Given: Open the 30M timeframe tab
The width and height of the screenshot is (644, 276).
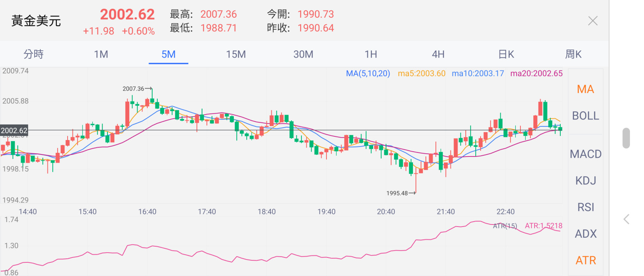Looking at the screenshot, I should [303, 54].
